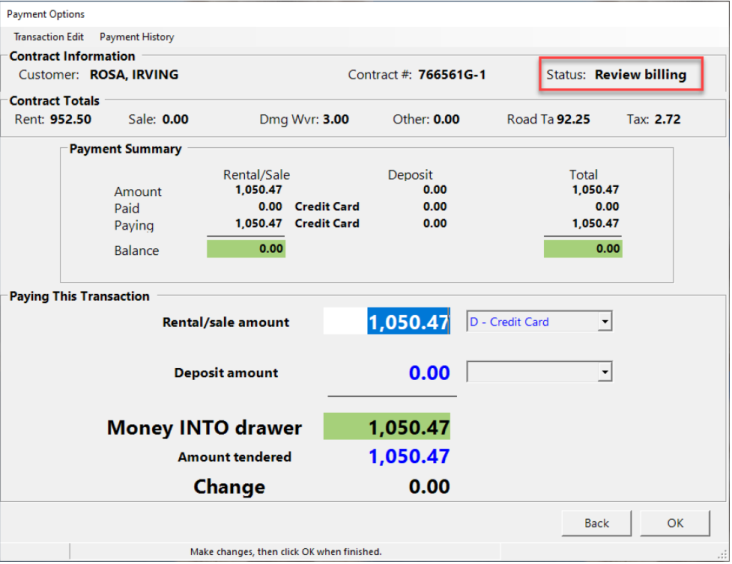
Task: Click the Status Review billing text
Action: click(616, 75)
